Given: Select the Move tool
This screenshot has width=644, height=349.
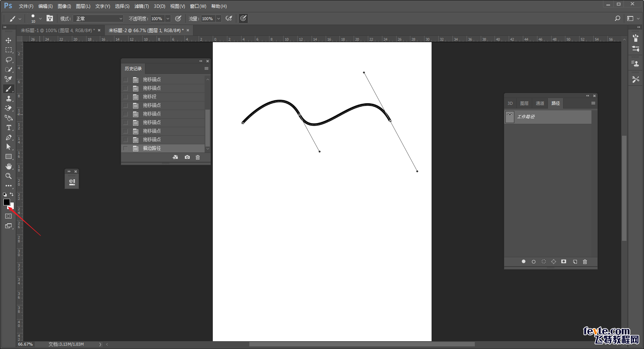Looking at the screenshot, I should pos(8,40).
